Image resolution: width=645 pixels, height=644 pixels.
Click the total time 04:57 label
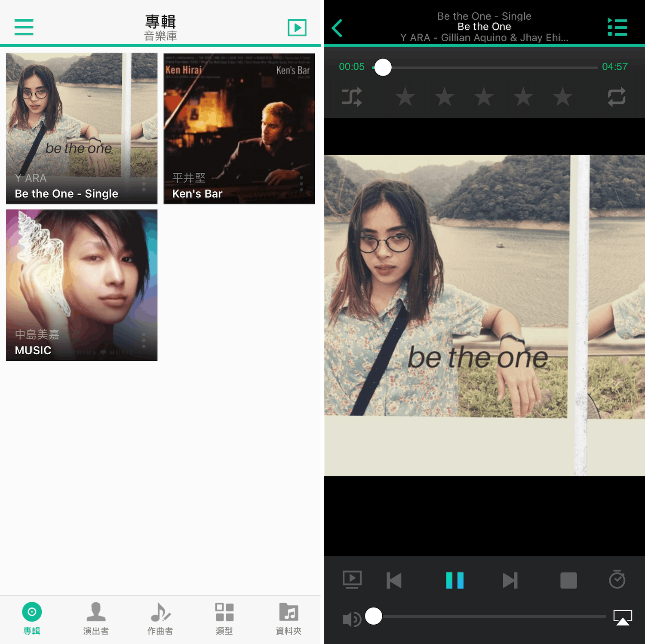(615, 67)
